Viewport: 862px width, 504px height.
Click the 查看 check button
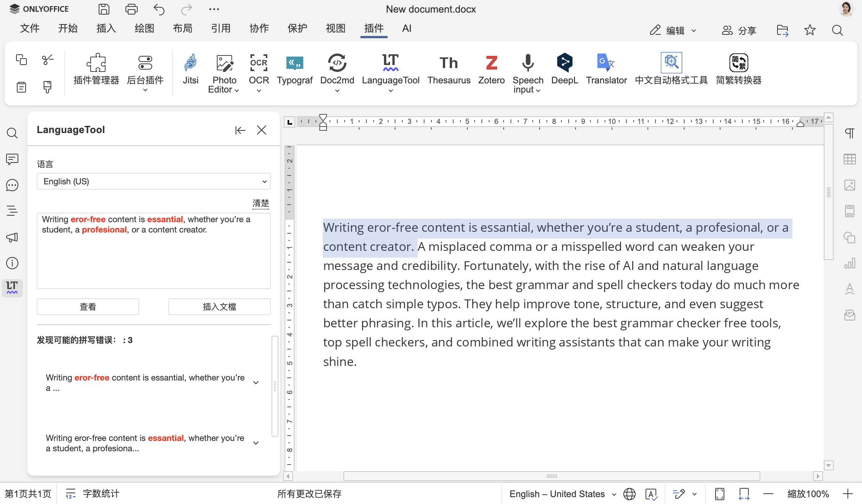tap(88, 307)
